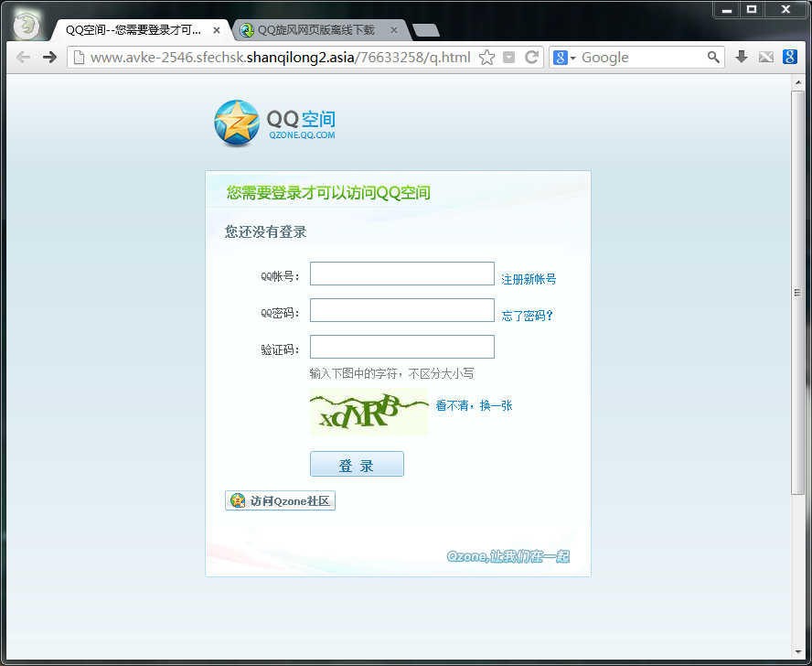This screenshot has height=666, width=812.
Task: Click the mail envelope toolbar icon
Action: 766,57
